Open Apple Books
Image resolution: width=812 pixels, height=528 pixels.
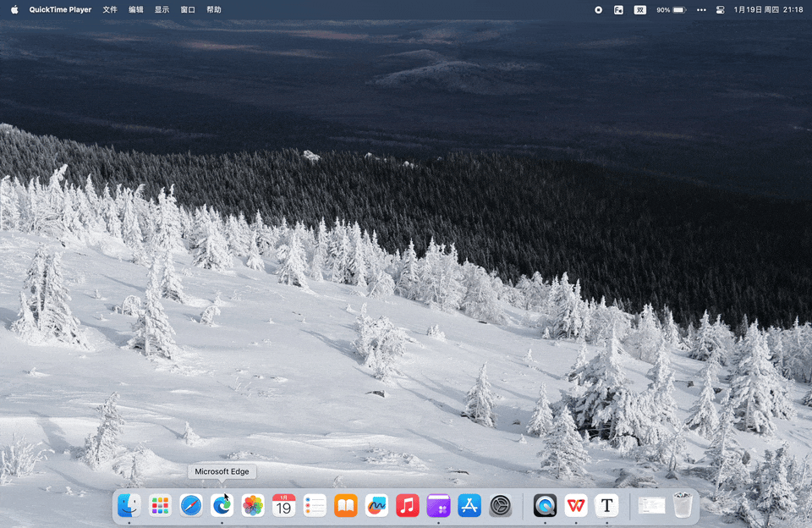click(x=345, y=505)
